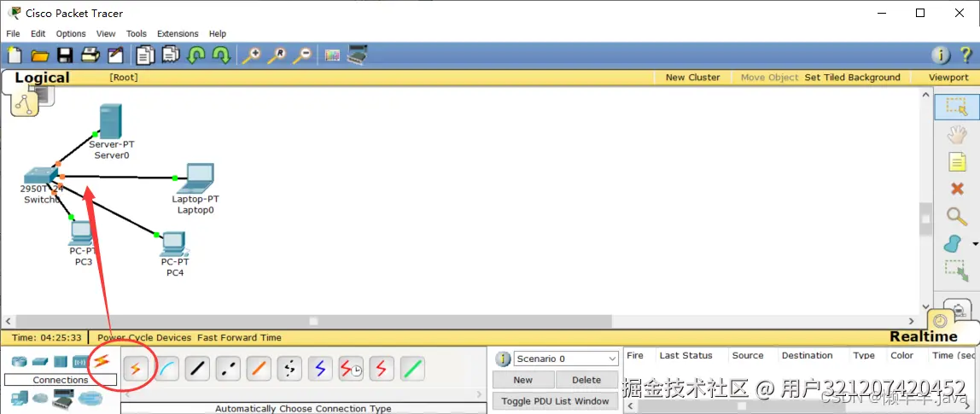Viewport: 980px width, 414px height.
Task: Reset zoom with the R magnifier
Action: tap(277, 55)
